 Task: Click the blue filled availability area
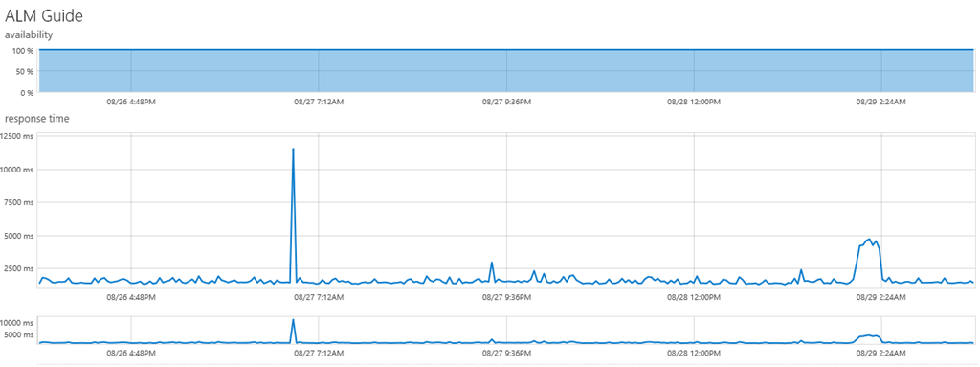click(x=506, y=70)
